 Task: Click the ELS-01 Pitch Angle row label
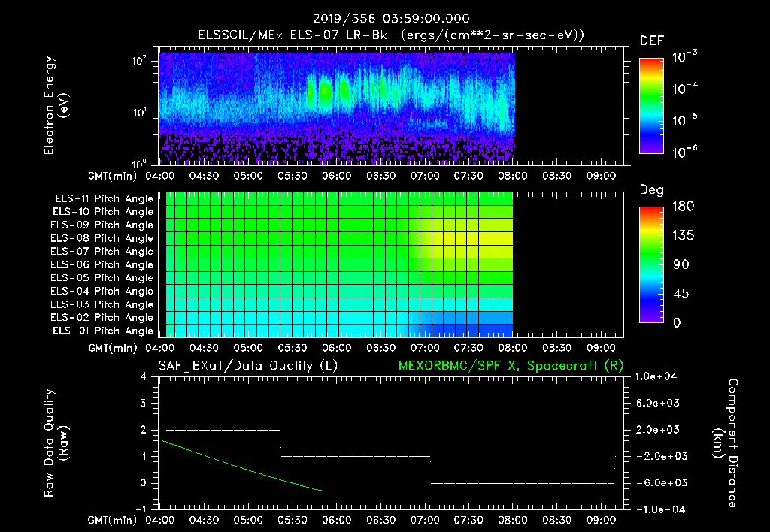pyautogui.click(x=103, y=331)
